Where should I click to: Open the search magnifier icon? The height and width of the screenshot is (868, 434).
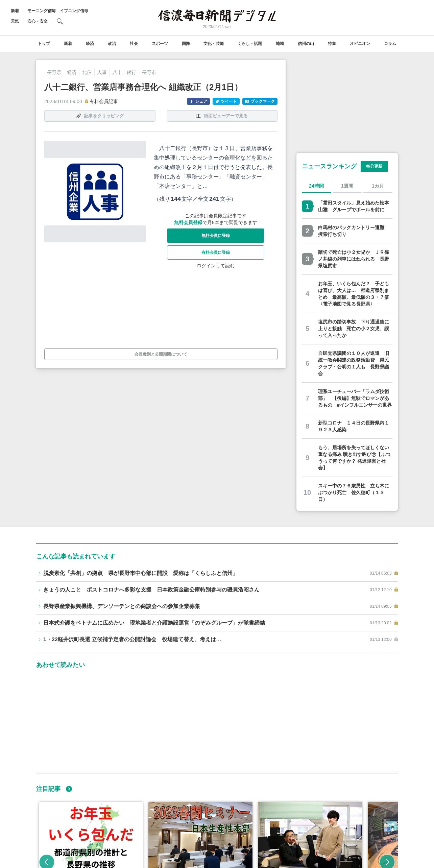60,21
